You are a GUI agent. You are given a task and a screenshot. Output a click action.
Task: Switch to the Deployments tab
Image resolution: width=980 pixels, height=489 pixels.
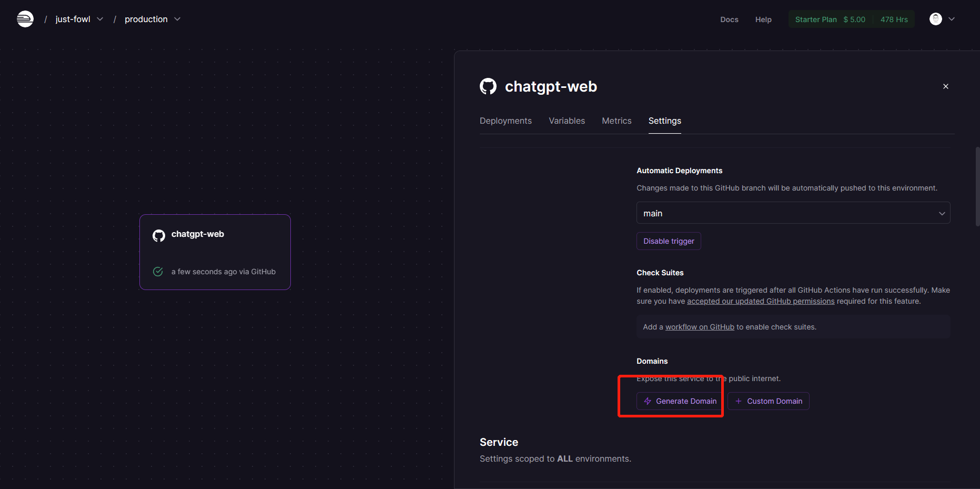[x=506, y=121]
